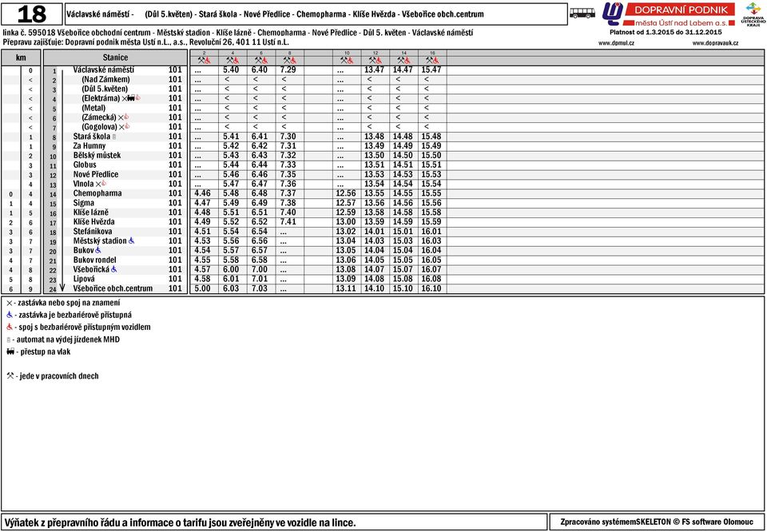Click the working-days symbol above the 4.46 column
767x532 pixels.
pos(201,61)
